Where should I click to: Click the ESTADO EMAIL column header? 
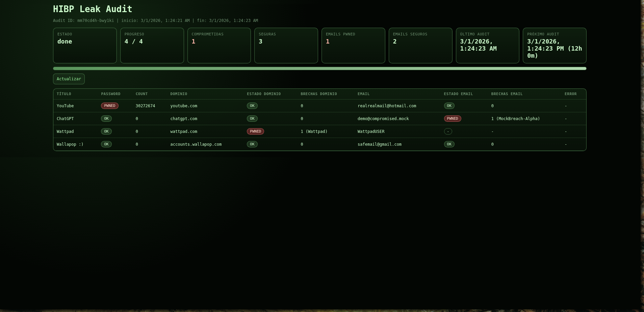[x=458, y=94]
